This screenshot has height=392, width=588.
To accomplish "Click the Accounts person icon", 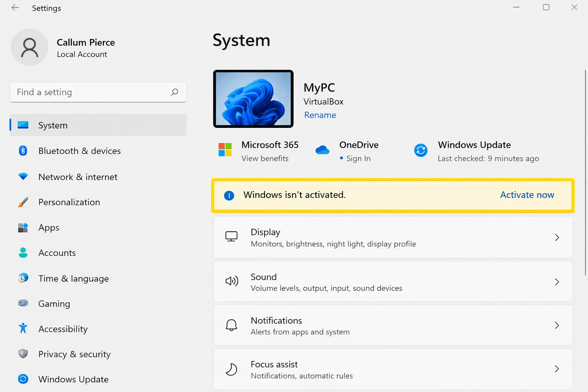I will pos(23,253).
